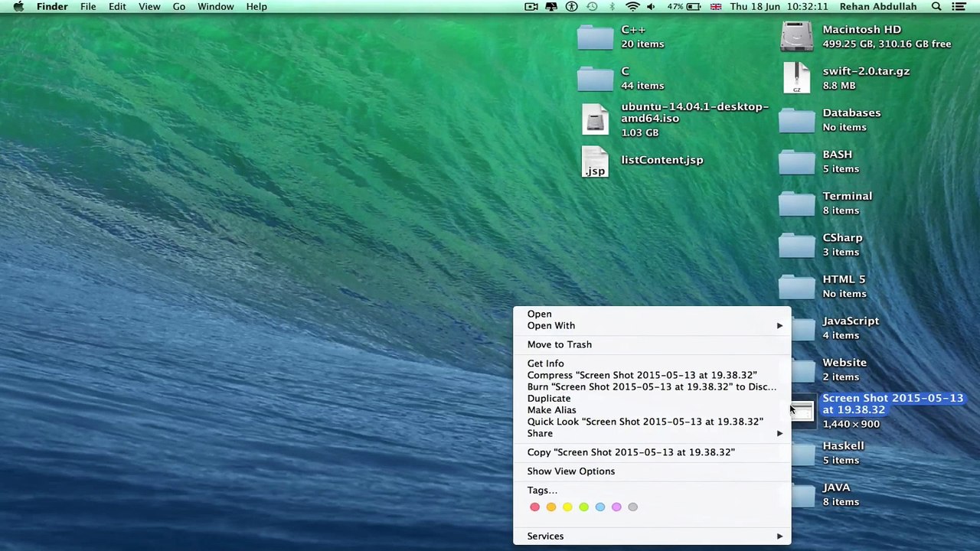Select the JAVA folder label
The image size is (980, 551).
[836, 487]
